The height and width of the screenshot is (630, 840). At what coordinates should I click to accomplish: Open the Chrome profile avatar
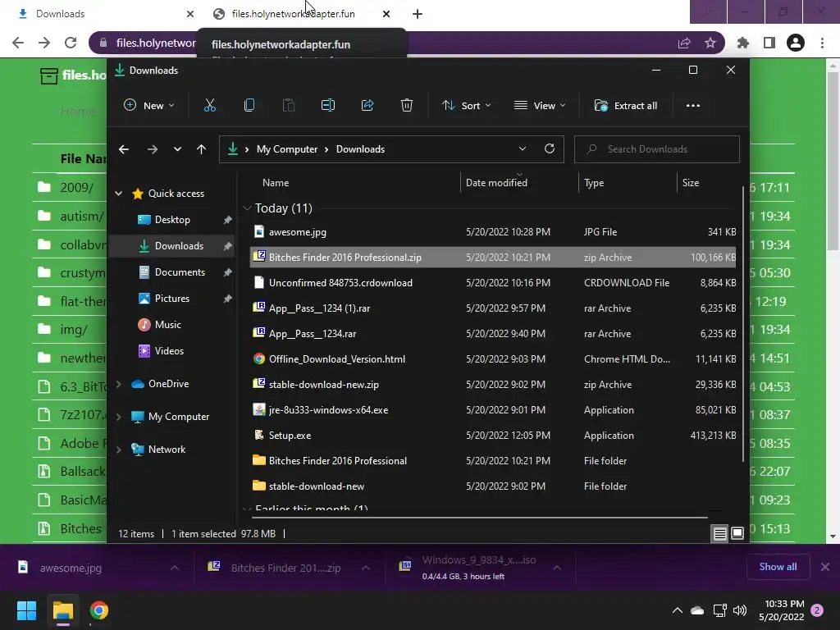point(796,43)
